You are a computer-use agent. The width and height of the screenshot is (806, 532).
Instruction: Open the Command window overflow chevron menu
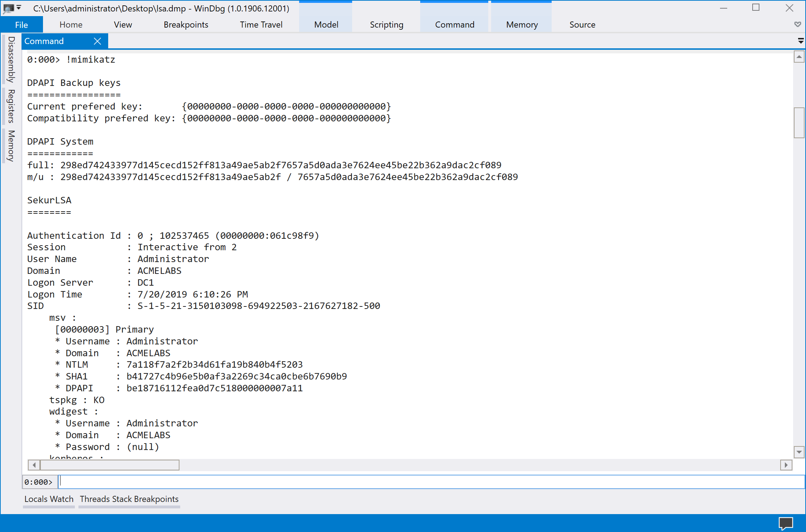click(801, 41)
